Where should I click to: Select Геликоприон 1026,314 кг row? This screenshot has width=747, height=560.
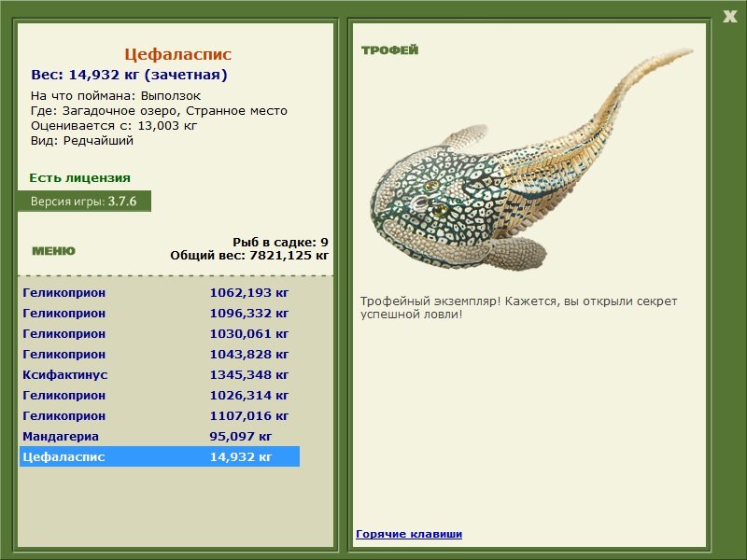click(x=160, y=395)
